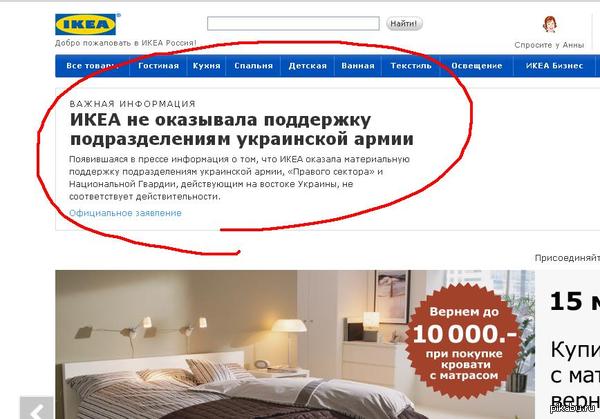Click the IKEA logo
Image resolution: width=600 pixels, height=419 pixels.
[x=88, y=24]
